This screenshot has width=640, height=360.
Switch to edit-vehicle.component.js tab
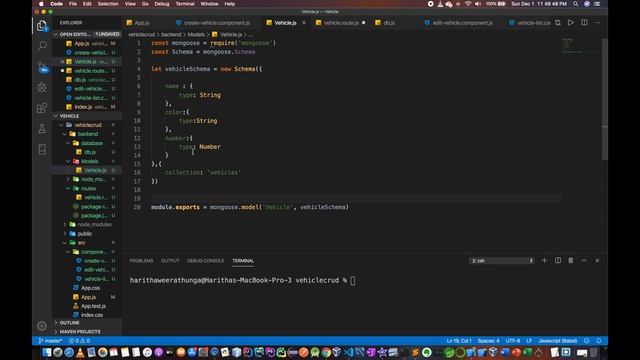click(x=462, y=23)
